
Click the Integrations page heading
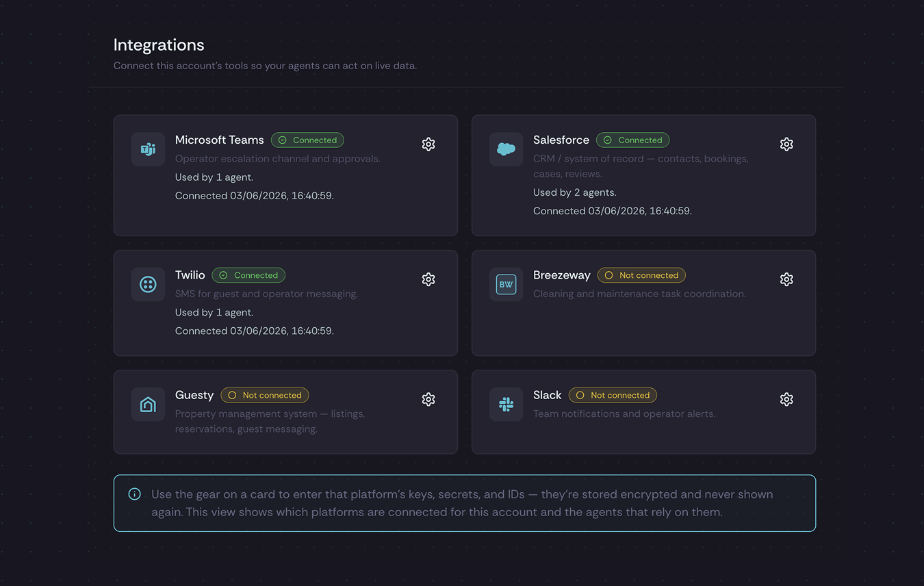(159, 45)
